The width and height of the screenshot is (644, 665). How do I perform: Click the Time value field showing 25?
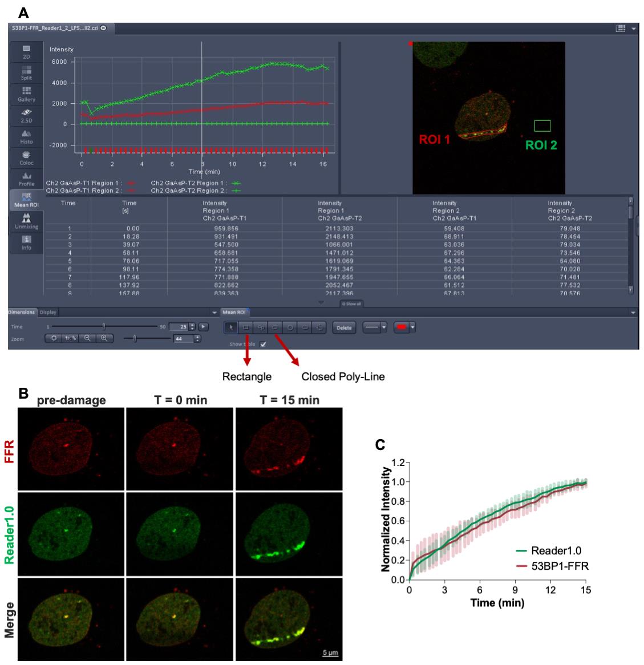tap(179, 327)
